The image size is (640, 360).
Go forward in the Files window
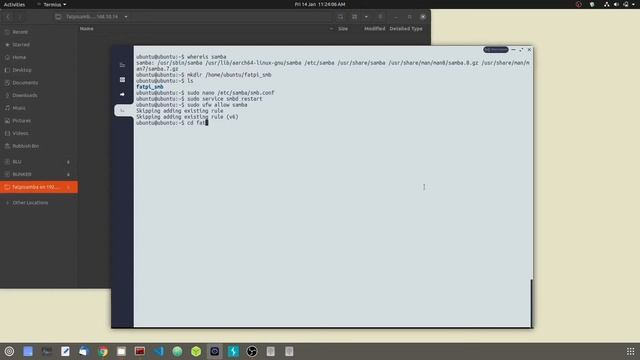click(x=19, y=17)
